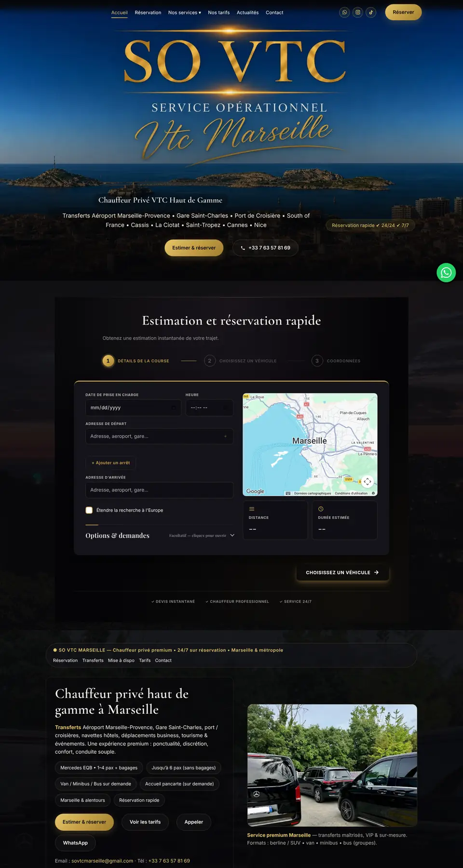Click the +33 7 63 57 81 69 Tél link

pyautogui.click(x=169, y=861)
